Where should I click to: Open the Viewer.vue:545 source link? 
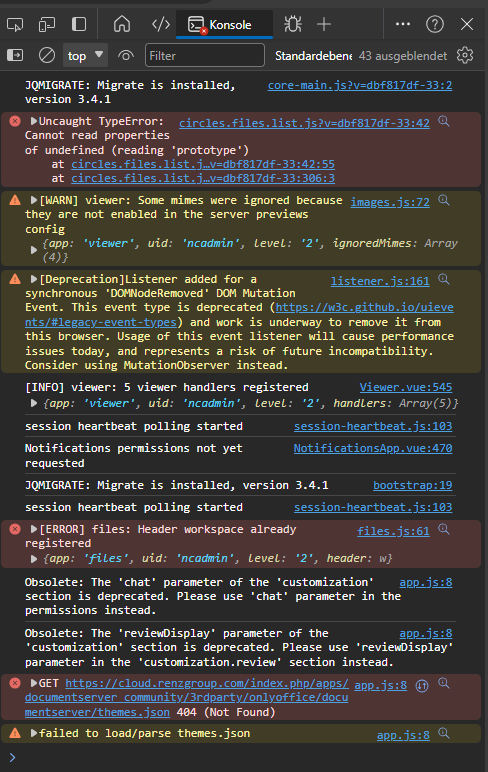coord(406,387)
